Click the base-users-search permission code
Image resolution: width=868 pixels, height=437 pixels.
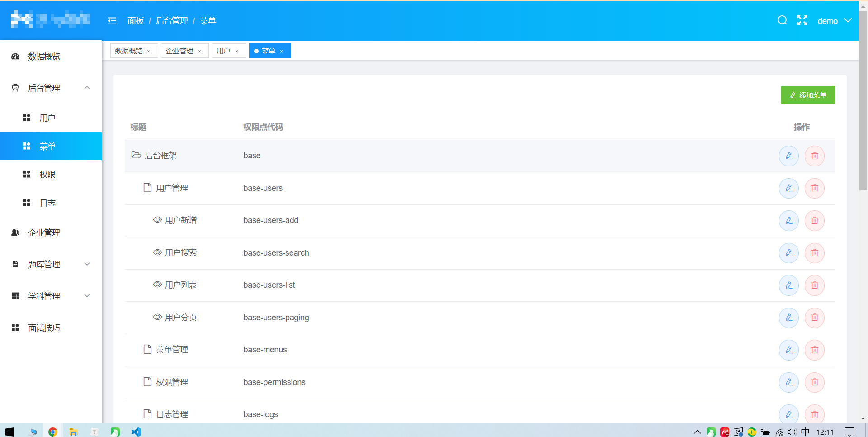click(276, 253)
